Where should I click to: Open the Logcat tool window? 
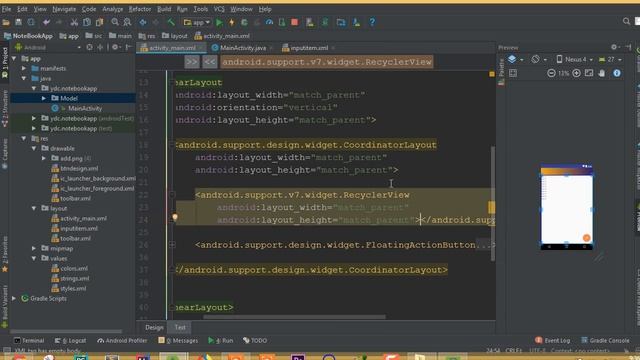71,340
